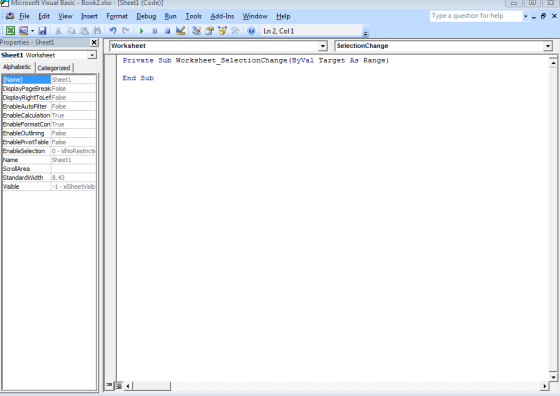
Task: Click the Toolbox icon
Action: [235, 31]
